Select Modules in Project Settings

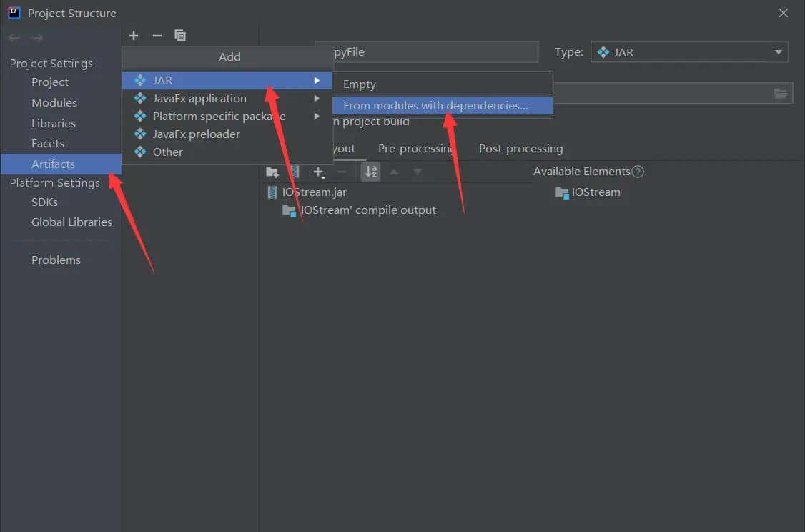(x=54, y=103)
